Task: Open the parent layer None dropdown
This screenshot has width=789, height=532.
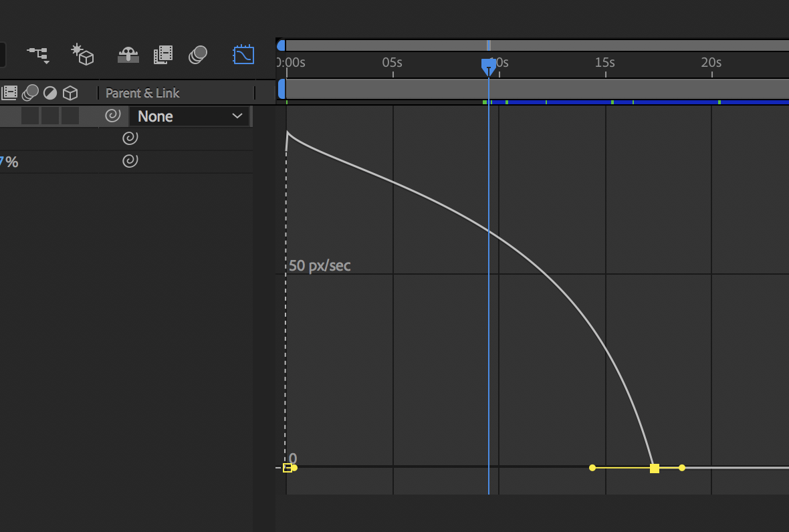Action: coord(189,116)
